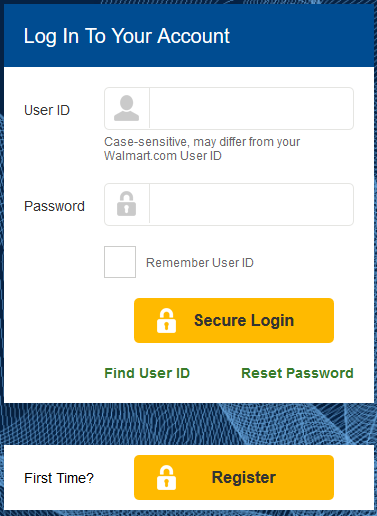Focus the User ID text input field
The image size is (377, 516).
click(x=251, y=108)
